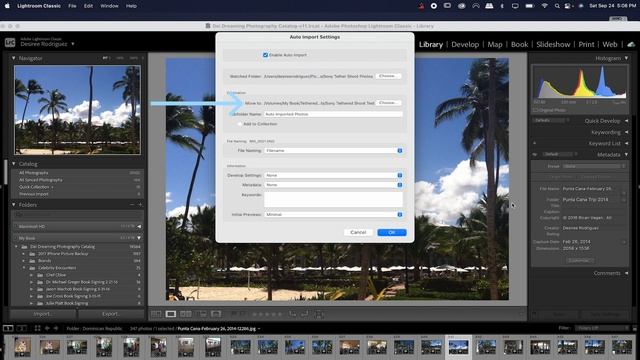Collapse the Catalog panel
Screen dimensions: 640x360
[13, 164]
